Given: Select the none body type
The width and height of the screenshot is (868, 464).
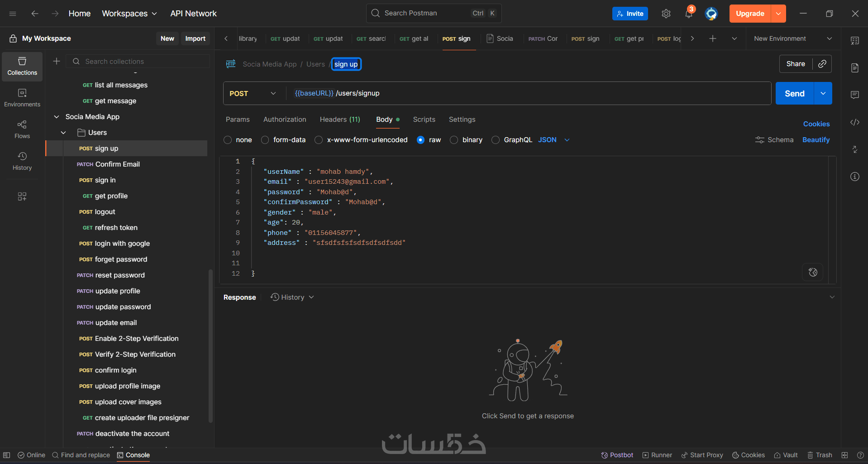Looking at the screenshot, I should click(x=228, y=140).
